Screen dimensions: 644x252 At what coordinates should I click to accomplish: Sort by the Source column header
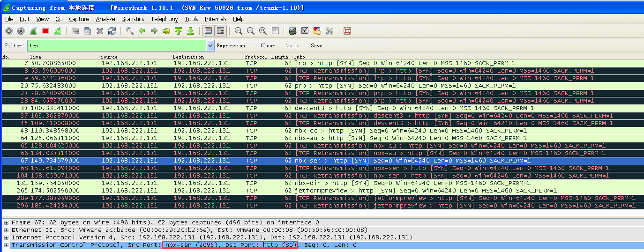point(135,57)
